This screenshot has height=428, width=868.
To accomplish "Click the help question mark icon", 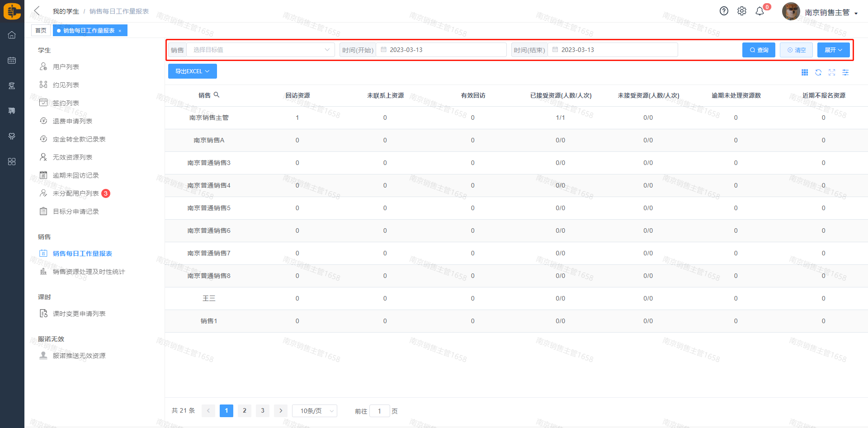I will coord(724,11).
